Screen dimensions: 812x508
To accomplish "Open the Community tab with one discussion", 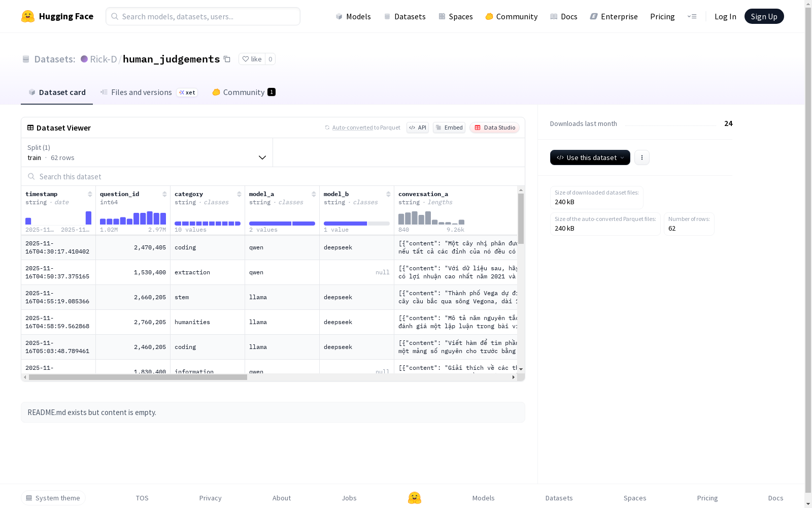I will pyautogui.click(x=244, y=92).
